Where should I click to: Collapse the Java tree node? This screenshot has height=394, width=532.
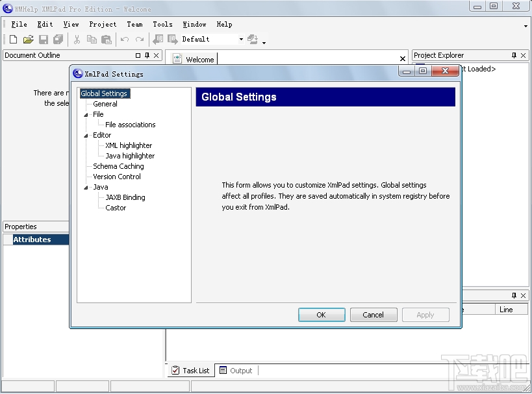pyautogui.click(x=86, y=188)
